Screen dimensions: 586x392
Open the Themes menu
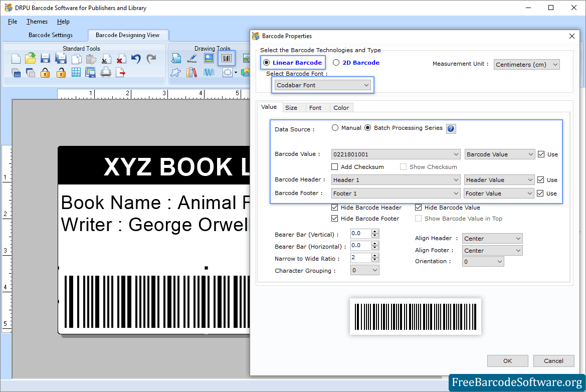click(37, 21)
